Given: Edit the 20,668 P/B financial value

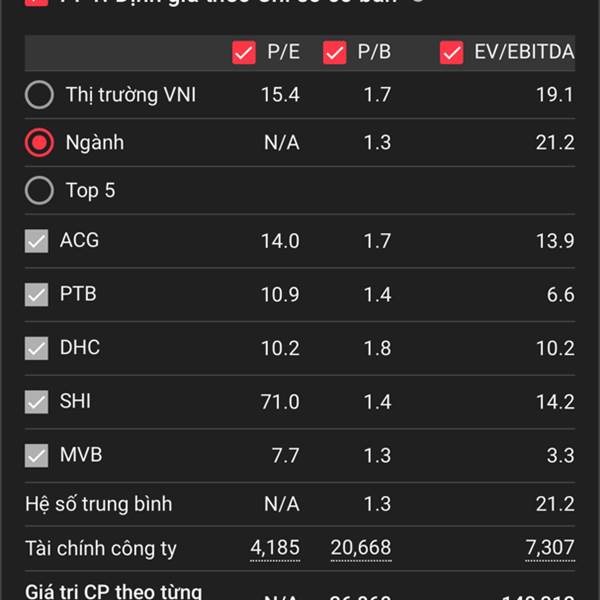Looking at the screenshot, I should (x=361, y=548).
